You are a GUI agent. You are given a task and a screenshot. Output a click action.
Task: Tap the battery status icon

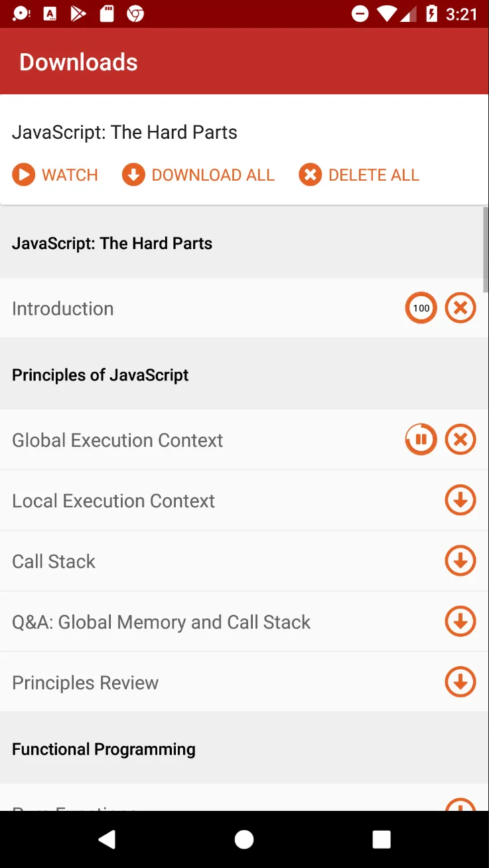point(432,13)
